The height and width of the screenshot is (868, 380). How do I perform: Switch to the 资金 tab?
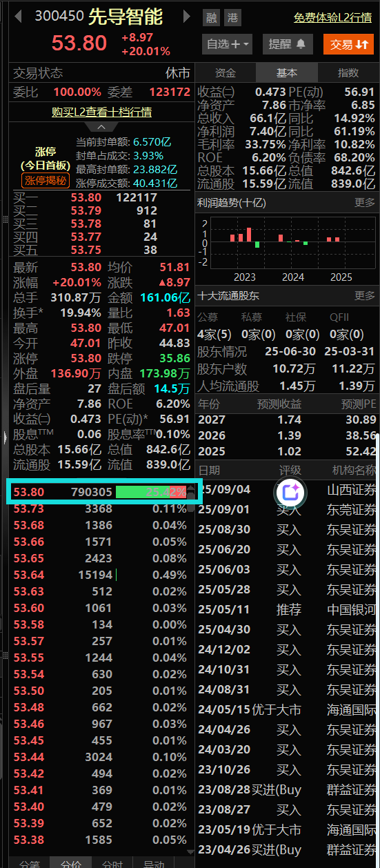tap(226, 73)
